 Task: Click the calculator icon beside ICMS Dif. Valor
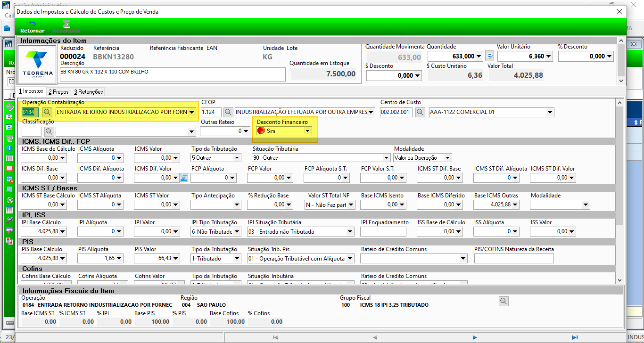184,178
